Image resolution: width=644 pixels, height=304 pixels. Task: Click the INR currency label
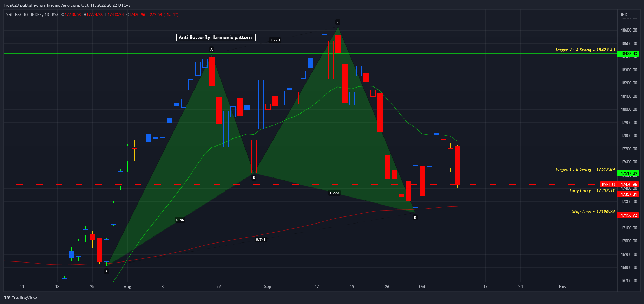[624, 14]
